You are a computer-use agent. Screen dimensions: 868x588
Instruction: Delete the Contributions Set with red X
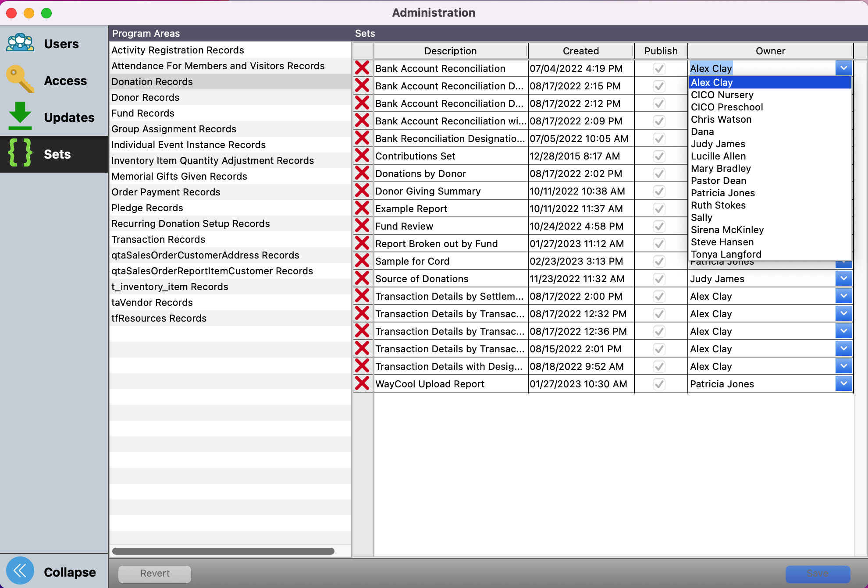tap(362, 156)
